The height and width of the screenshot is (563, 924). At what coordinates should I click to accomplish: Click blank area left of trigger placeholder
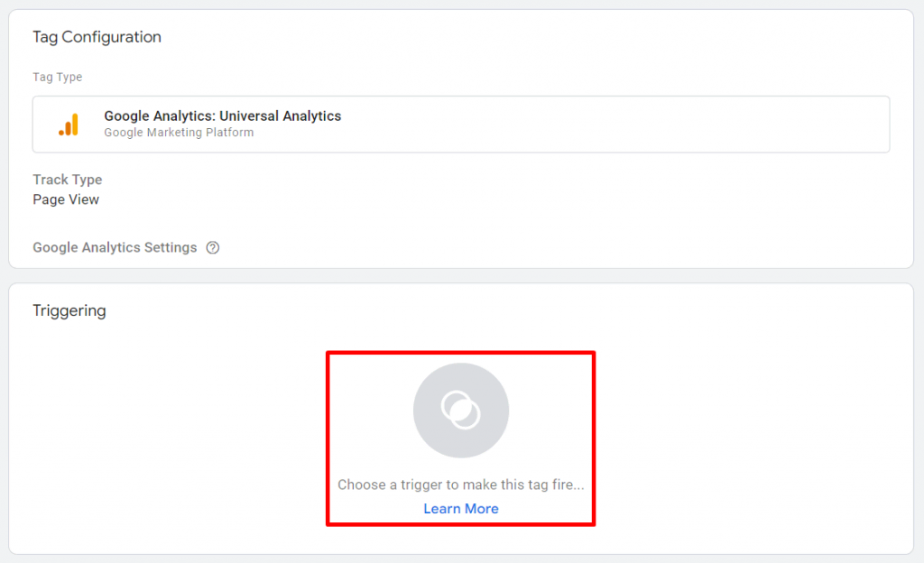point(180,433)
